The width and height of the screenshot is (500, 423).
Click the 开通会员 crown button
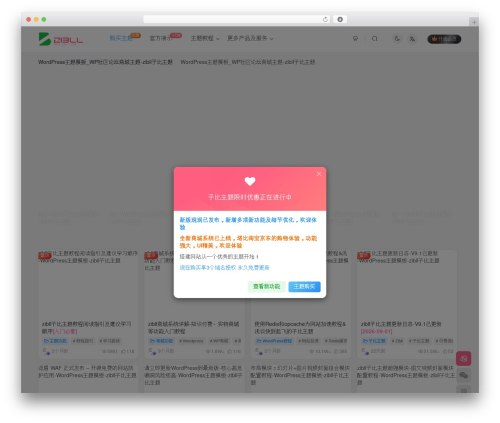pyautogui.click(x=444, y=39)
